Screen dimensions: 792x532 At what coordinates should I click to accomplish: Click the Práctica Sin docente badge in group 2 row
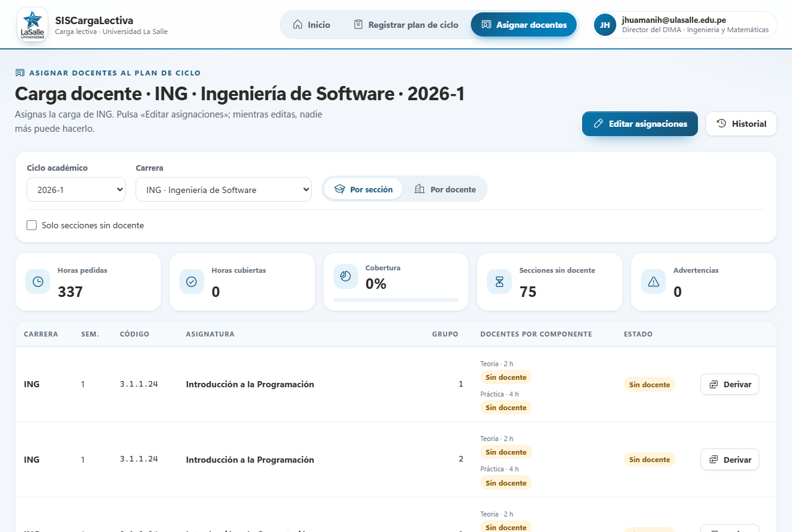tap(506, 483)
